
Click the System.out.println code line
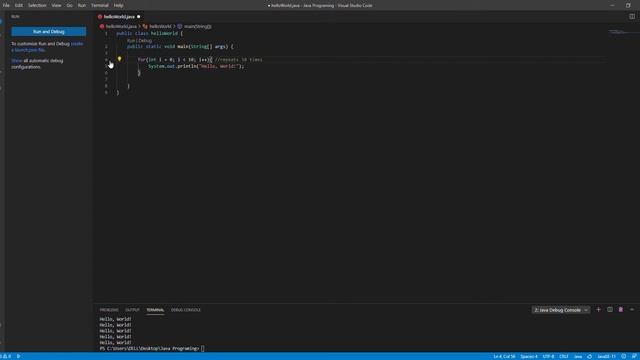click(196, 66)
